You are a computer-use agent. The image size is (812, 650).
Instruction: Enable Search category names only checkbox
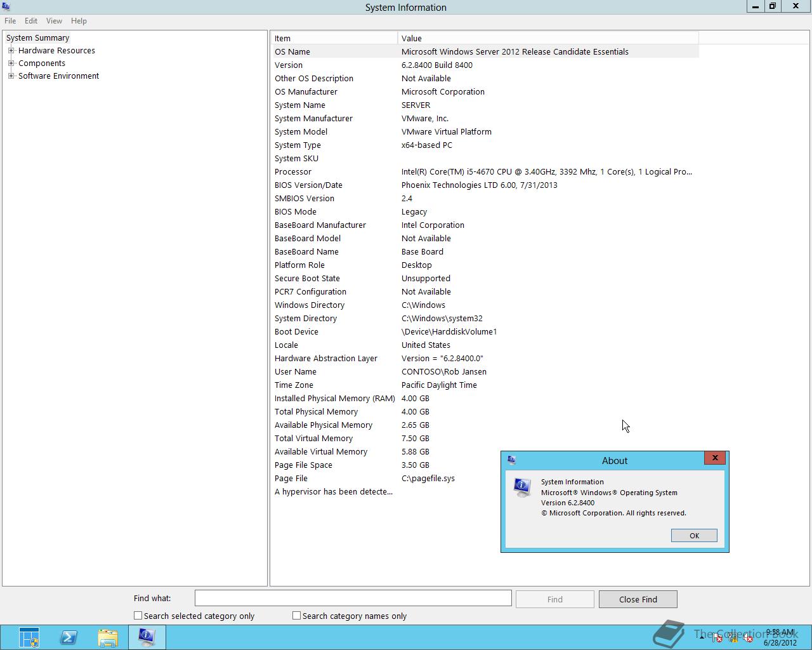(x=296, y=616)
